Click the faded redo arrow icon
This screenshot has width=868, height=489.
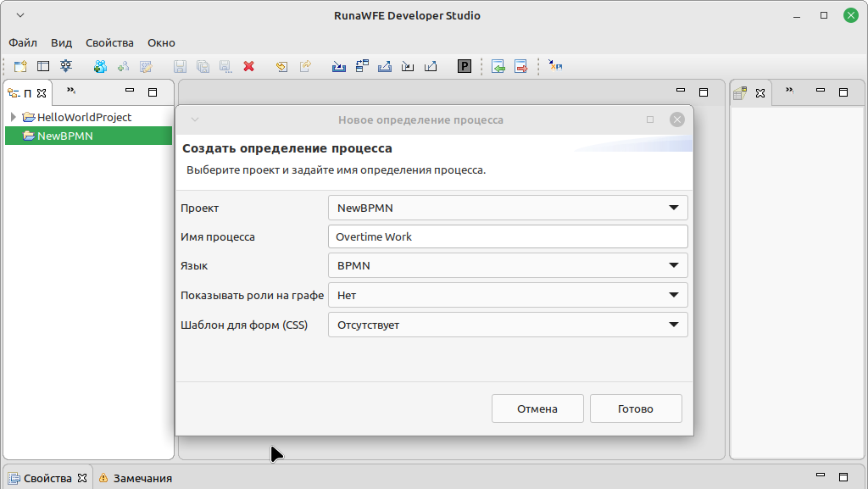click(305, 66)
